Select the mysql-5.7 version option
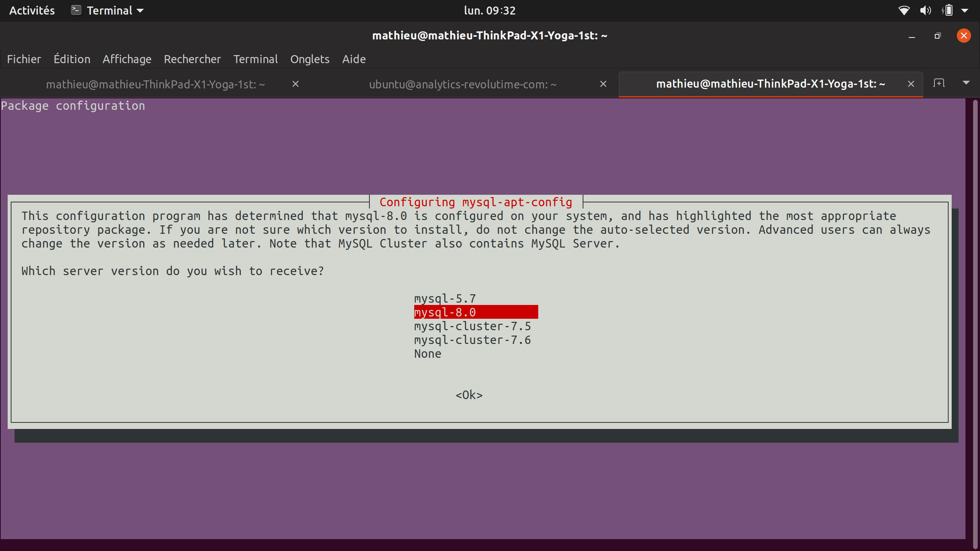 pyautogui.click(x=445, y=298)
